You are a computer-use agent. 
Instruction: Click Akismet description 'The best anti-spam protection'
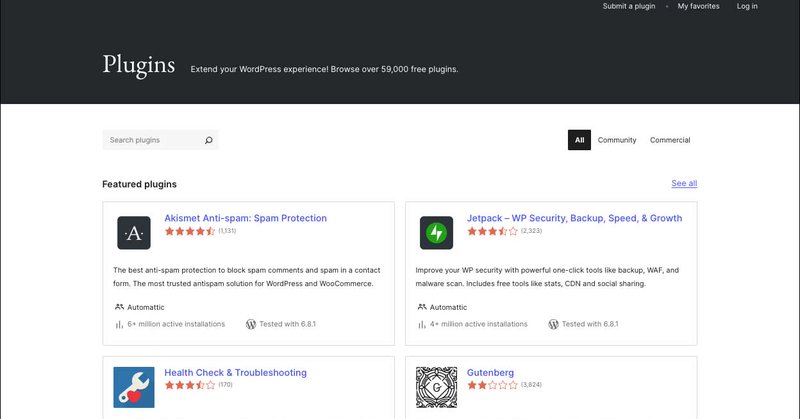(x=246, y=277)
